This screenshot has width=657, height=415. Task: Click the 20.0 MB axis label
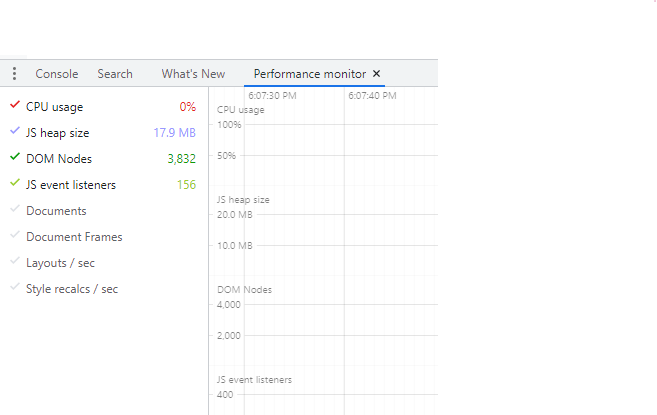235,215
